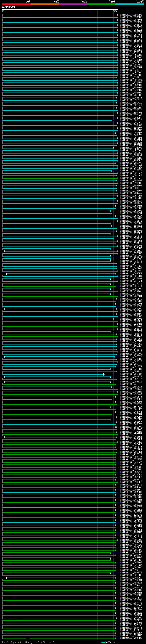Click the cyan alignment bar for UniRef100_Q38910
Image resolution: width=146 pixels, height=644 pixels.
[x=59, y=78]
